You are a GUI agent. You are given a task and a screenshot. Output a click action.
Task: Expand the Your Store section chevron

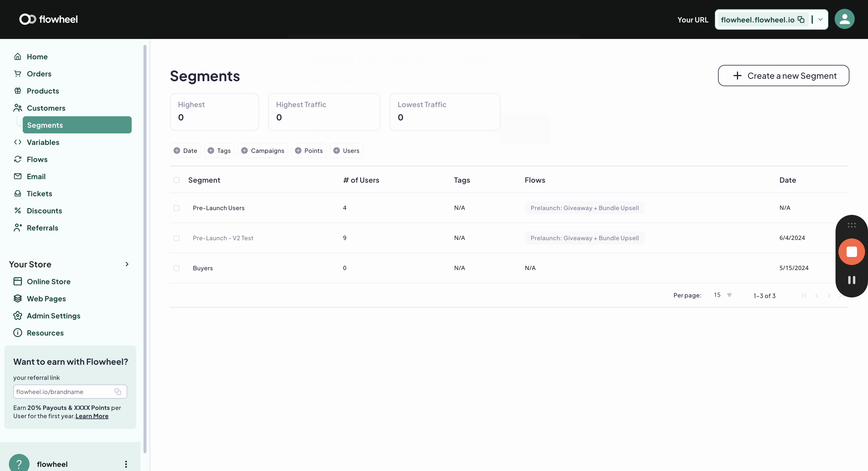pos(127,264)
